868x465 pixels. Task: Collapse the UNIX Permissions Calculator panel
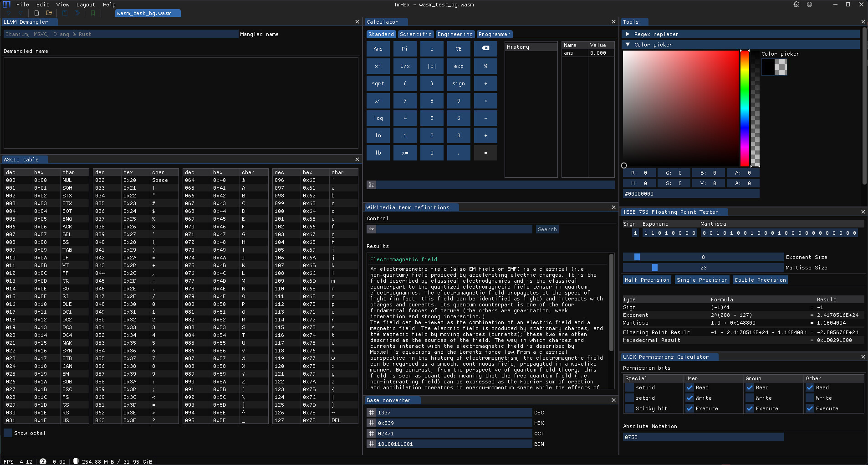coord(863,356)
